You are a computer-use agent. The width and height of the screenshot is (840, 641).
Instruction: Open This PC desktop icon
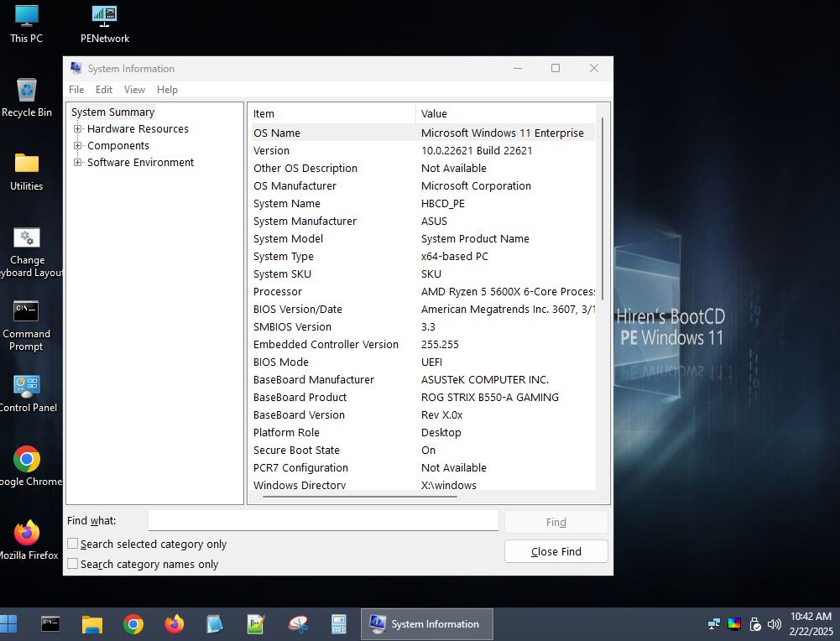pos(26,23)
